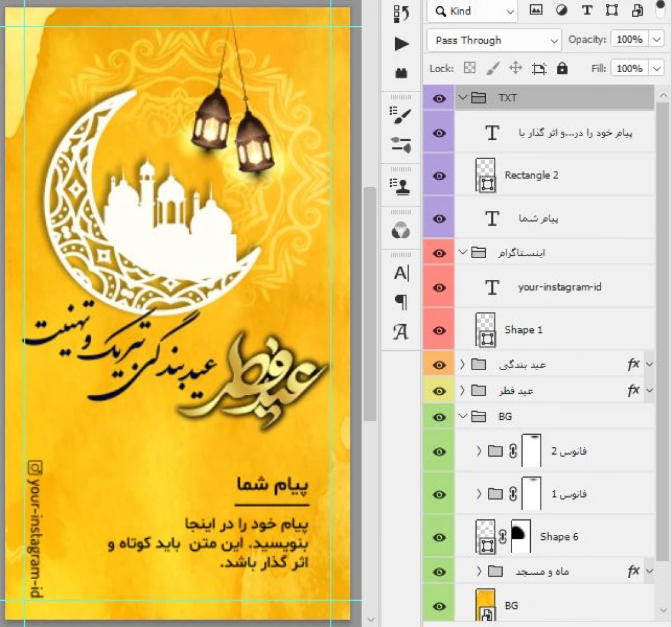Screen dimensions: 672x627
Task: Click the lock all padlock icon
Action: click(x=562, y=68)
